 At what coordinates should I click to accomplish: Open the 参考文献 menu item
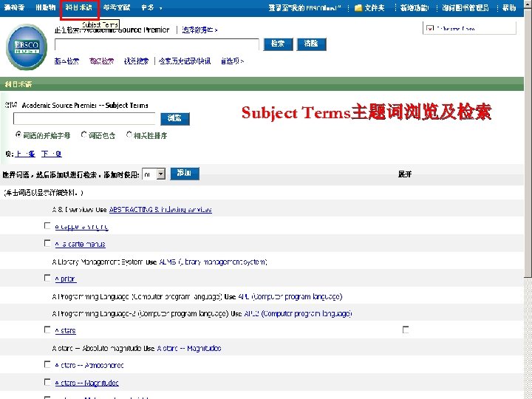click(x=117, y=7)
